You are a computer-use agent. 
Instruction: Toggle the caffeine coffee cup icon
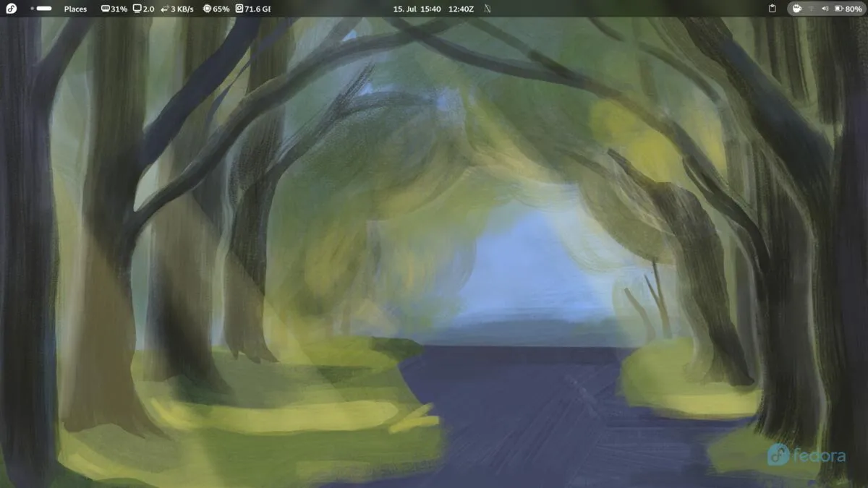796,9
